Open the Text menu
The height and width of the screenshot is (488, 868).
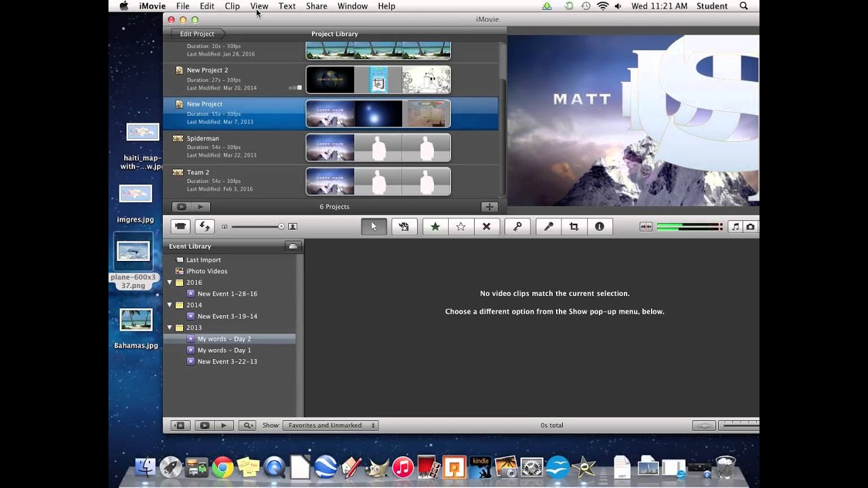pyautogui.click(x=287, y=6)
